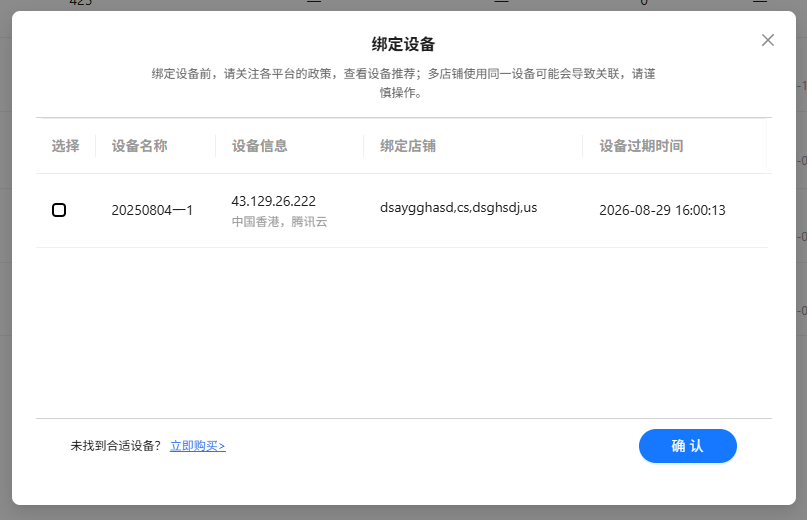Image resolution: width=807 pixels, height=520 pixels.
Task: Open the 立即购买 link
Action: [x=197, y=446]
